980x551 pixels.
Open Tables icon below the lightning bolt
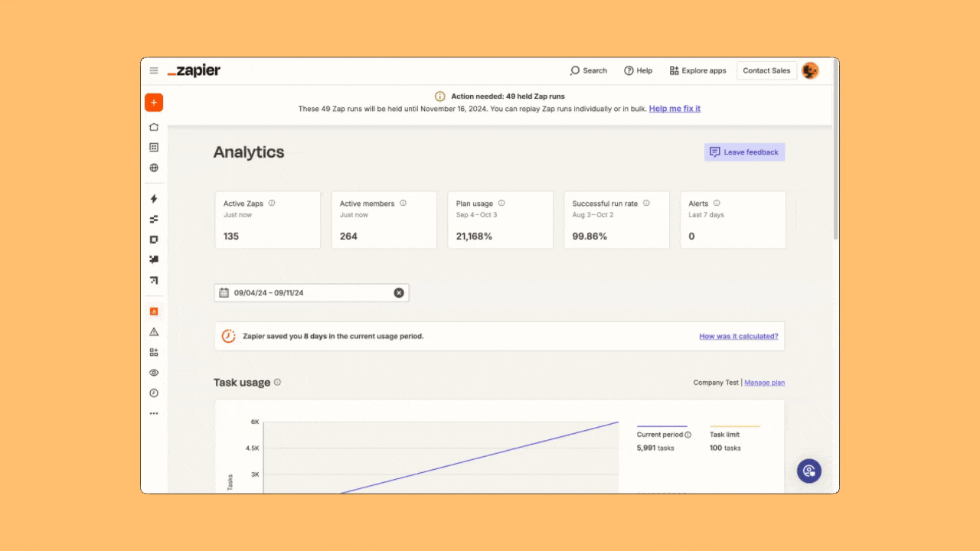(154, 219)
